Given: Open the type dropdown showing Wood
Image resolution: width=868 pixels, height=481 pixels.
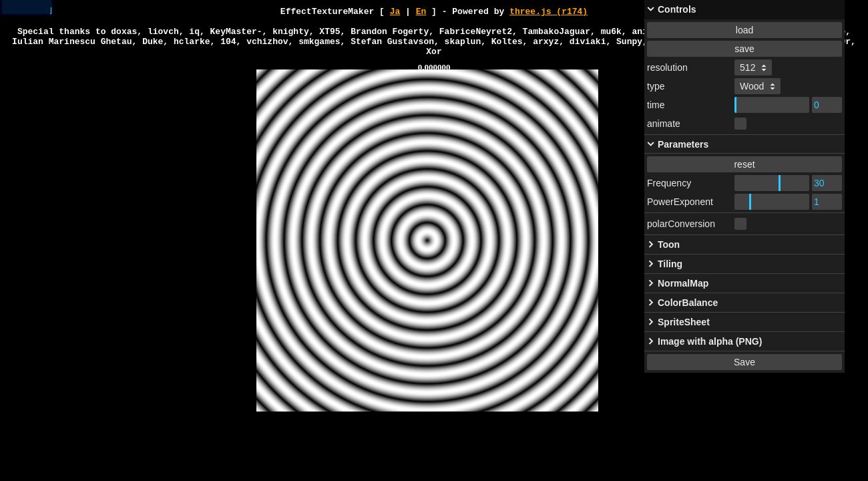Looking at the screenshot, I should click(757, 86).
